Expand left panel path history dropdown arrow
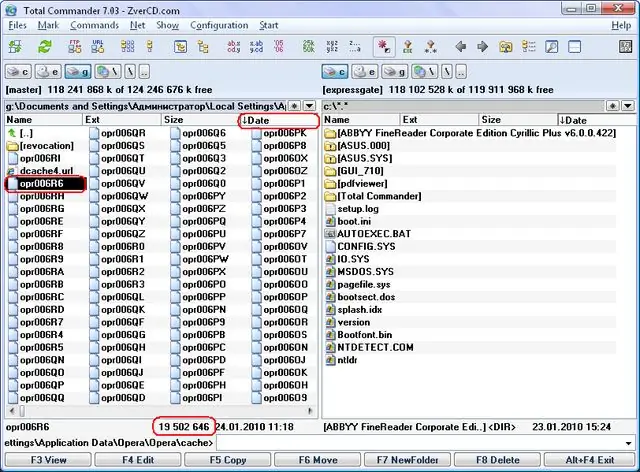 (x=309, y=106)
